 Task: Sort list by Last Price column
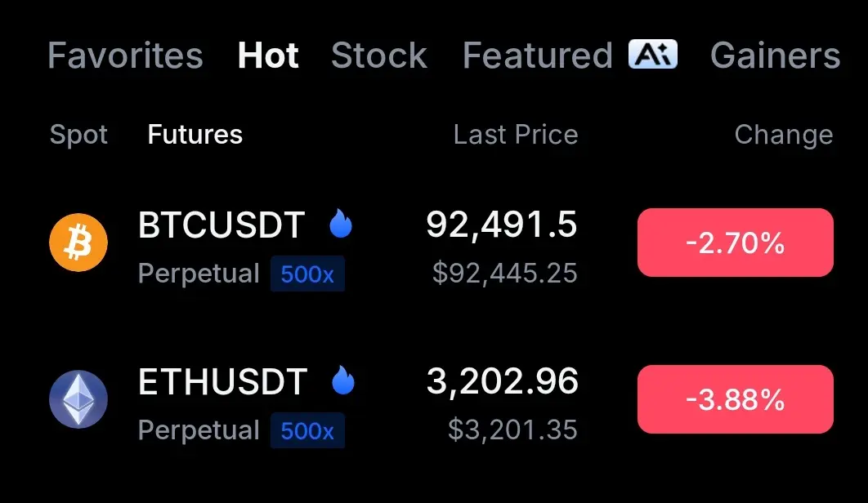516,135
